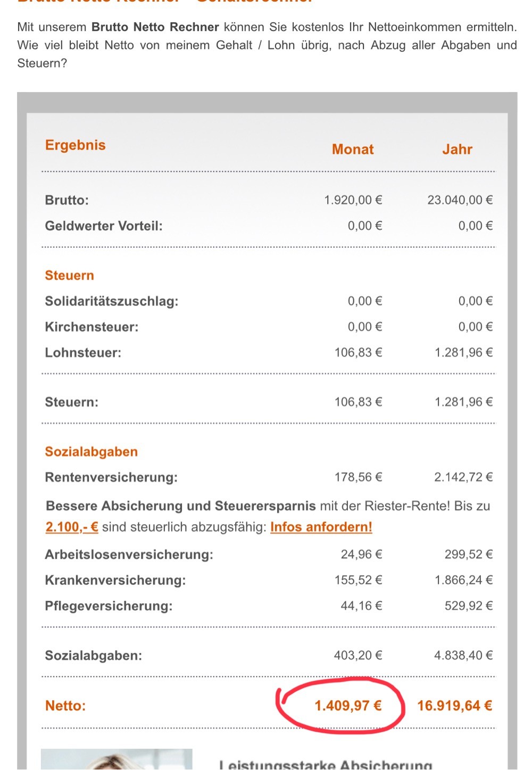The height and width of the screenshot is (770, 532).
Task: Click the Leistungsstarke Absicherung ad headline
Action: (x=326, y=765)
